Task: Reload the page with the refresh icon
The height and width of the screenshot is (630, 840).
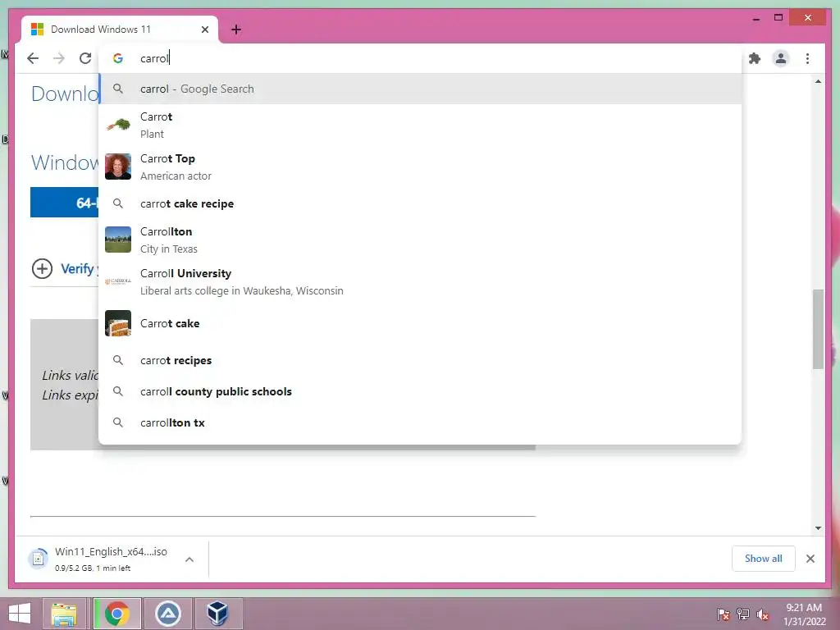Action: click(x=85, y=58)
